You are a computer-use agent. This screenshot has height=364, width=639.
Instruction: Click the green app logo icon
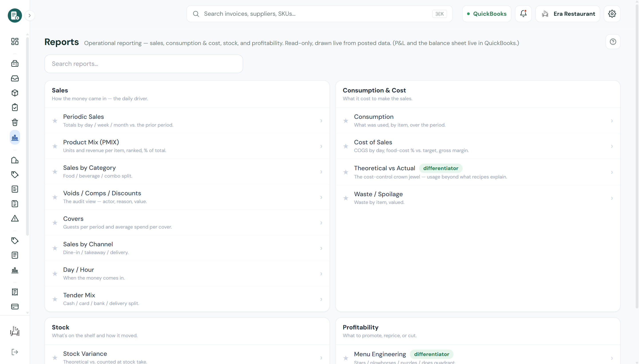click(x=15, y=16)
